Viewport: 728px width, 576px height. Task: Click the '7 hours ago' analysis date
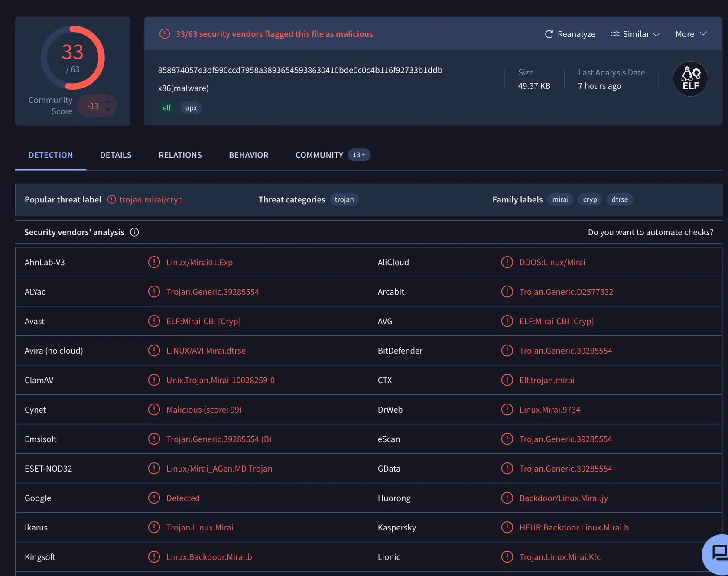[599, 86]
